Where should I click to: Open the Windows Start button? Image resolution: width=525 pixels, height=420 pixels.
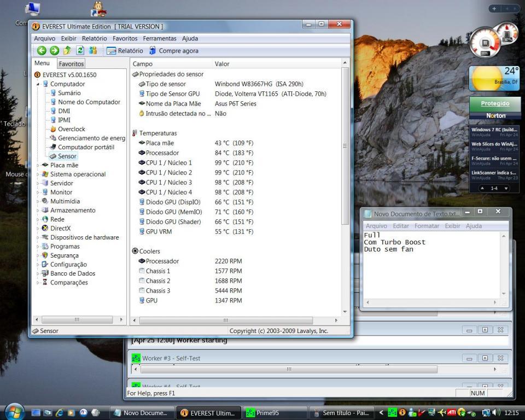13,412
